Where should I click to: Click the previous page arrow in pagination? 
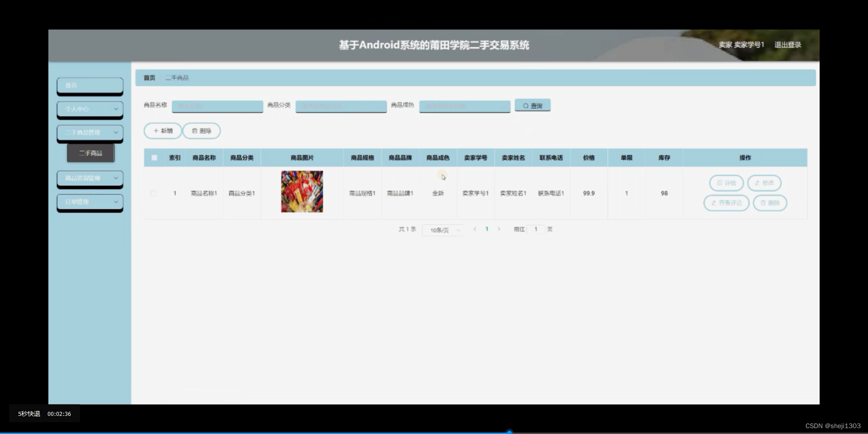(475, 229)
